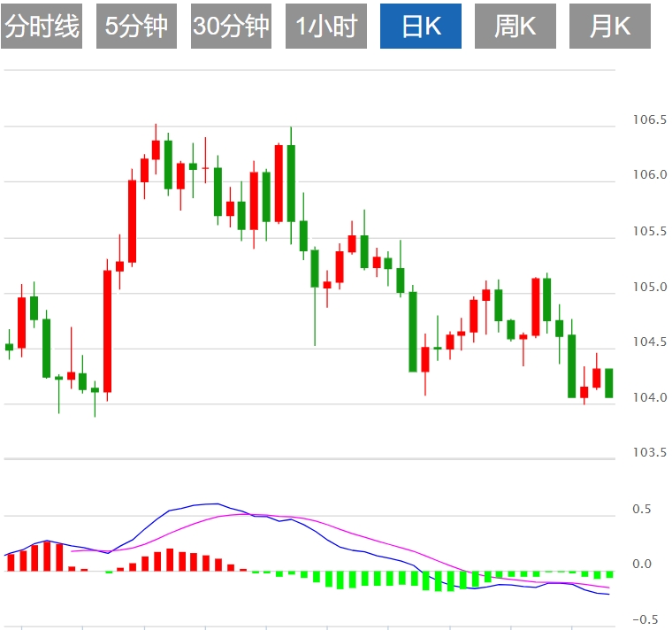Click the tallest red candlestick rising from 104.1

point(107,331)
